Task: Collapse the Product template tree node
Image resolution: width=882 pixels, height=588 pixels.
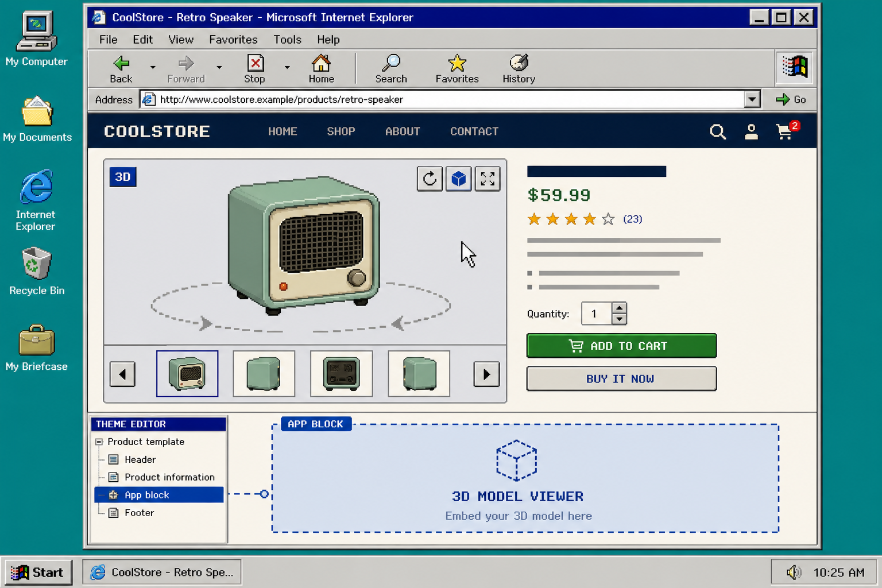Action: 99,442
